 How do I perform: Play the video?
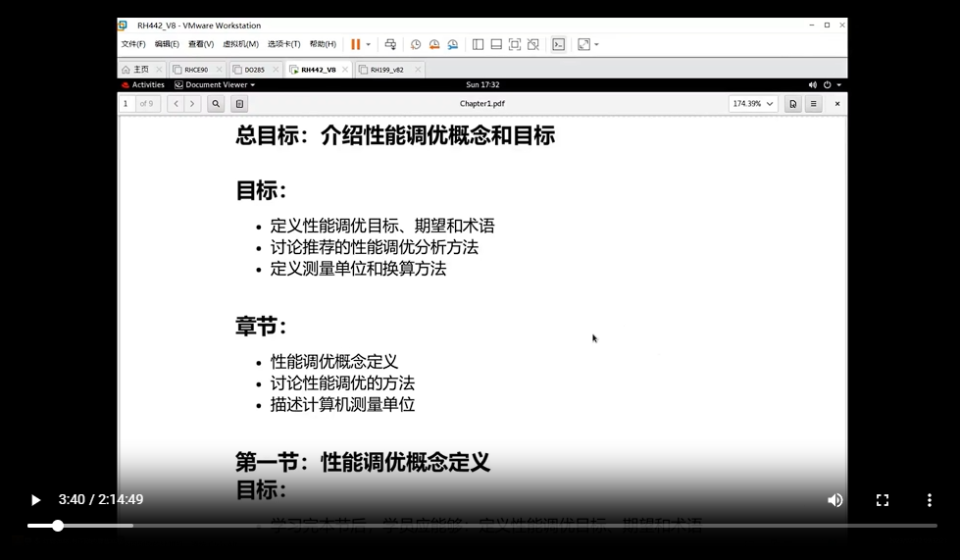point(35,500)
